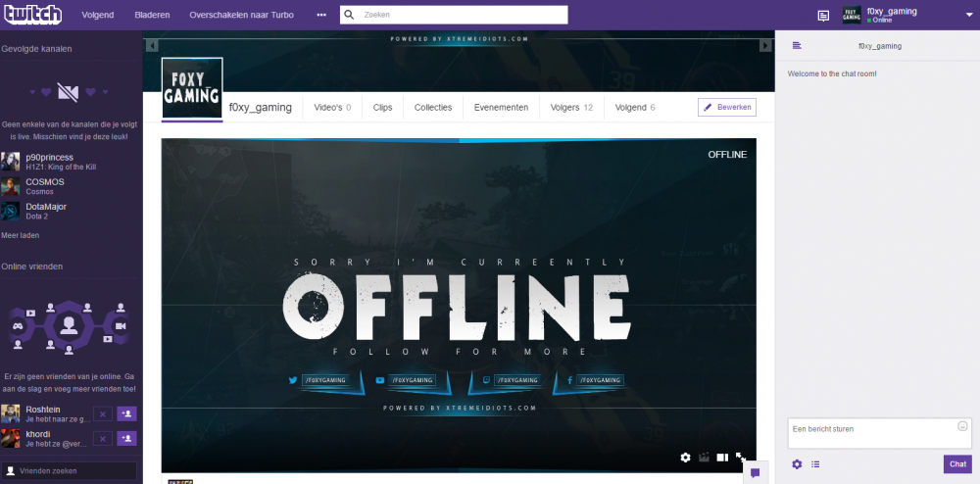Add khordi as friend
The height and width of the screenshot is (484, 980).
click(126, 438)
